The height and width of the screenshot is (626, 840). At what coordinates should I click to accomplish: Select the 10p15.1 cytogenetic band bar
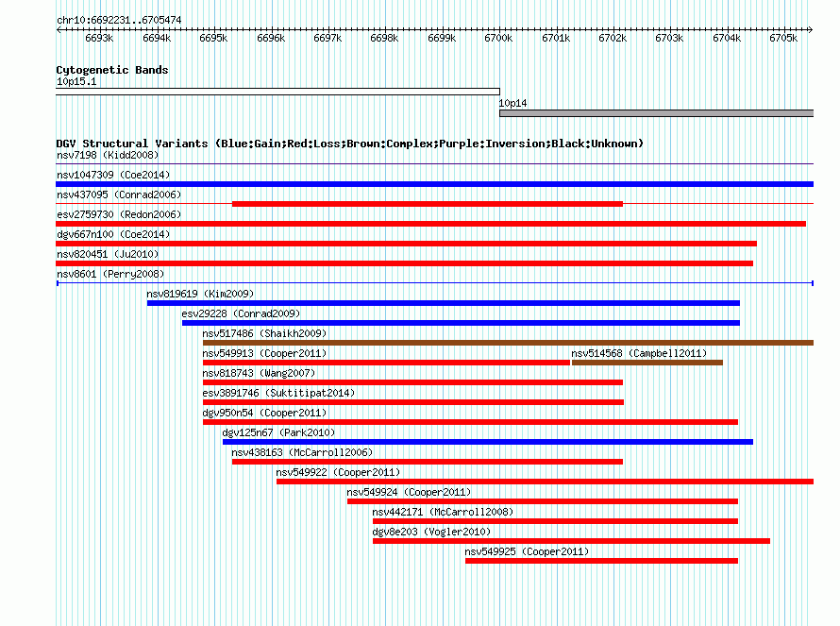[x=277, y=92]
